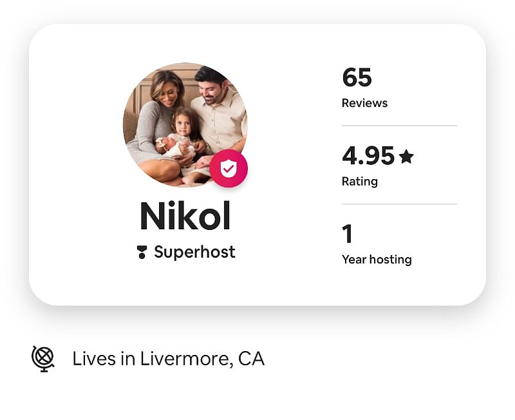Screen dimensions: 515x420
Task: Click the Year hosting label
Action: tap(377, 260)
